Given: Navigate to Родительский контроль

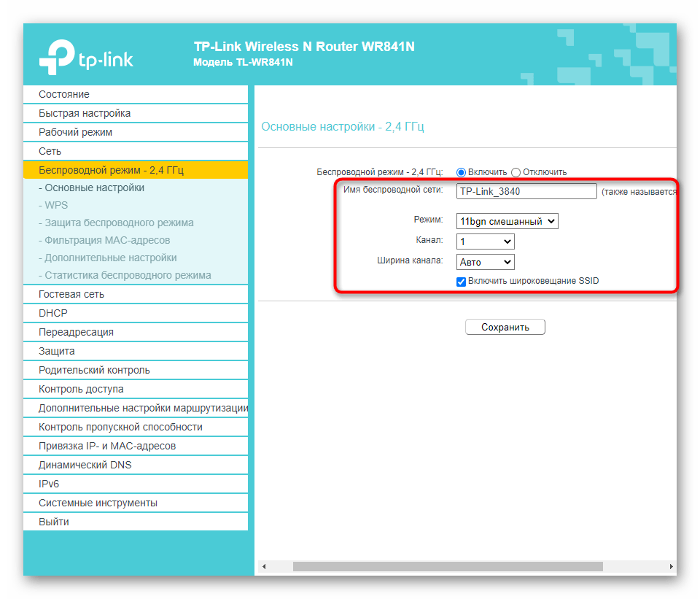Looking at the screenshot, I should tap(94, 371).
